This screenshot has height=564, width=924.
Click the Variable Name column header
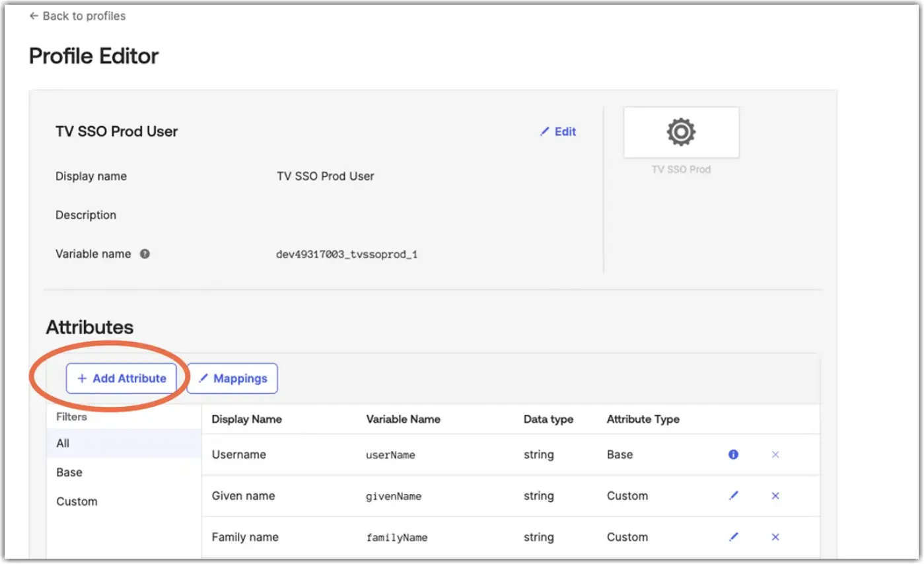pyautogui.click(x=403, y=419)
